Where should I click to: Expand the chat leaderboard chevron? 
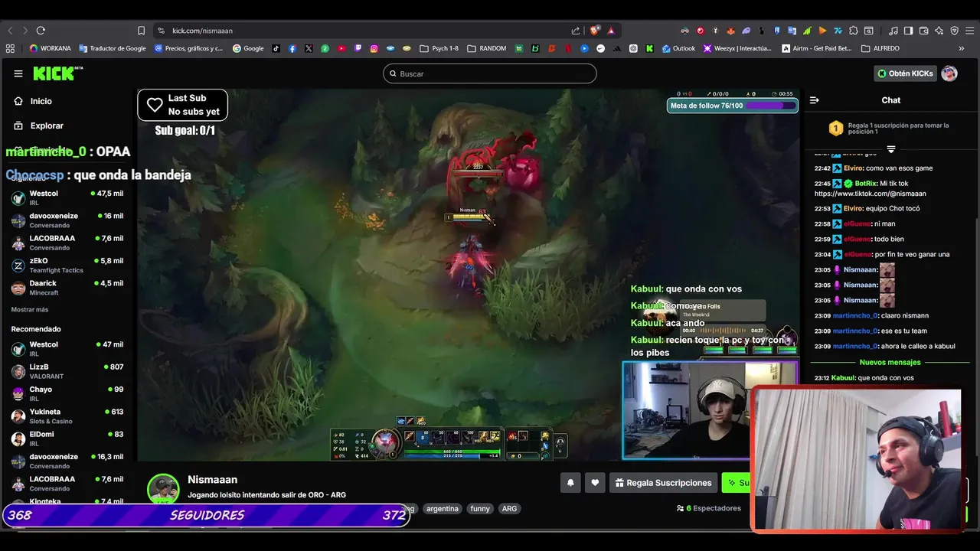pyautogui.click(x=891, y=149)
